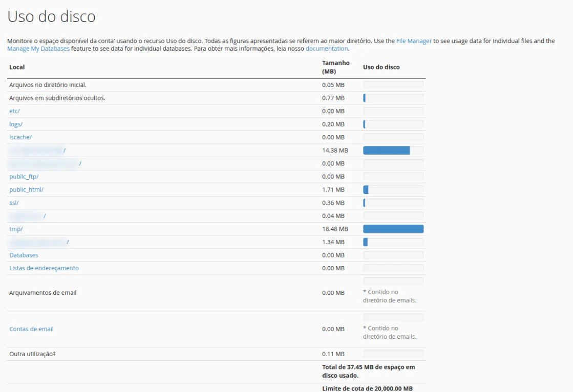
Task: Click the 1.34 MB usage bar
Action: [x=393, y=242]
